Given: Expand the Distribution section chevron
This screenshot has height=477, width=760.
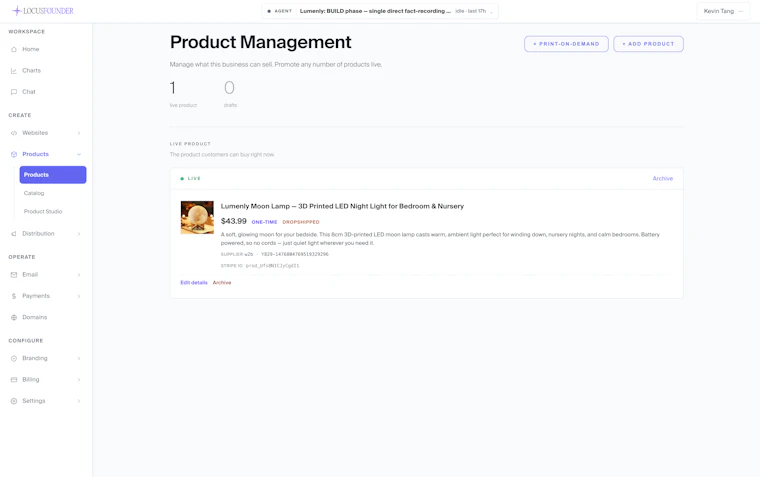Looking at the screenshot, I should tap(79, 234).
